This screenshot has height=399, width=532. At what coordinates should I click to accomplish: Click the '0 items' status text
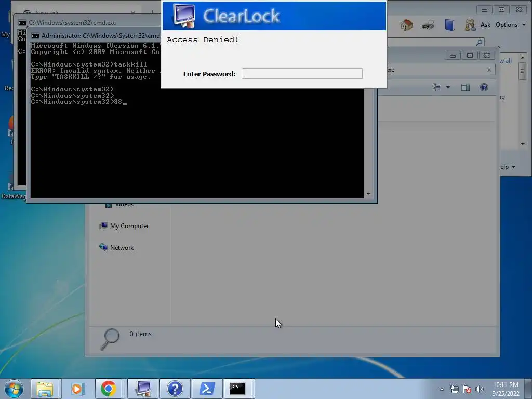pyautogui.click(x=140, y=334)
